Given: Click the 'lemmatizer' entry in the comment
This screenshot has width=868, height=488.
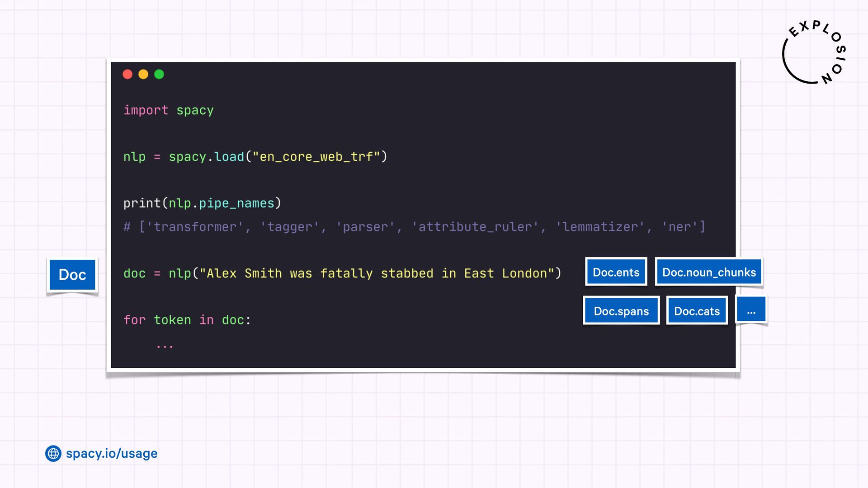Looking at the screenshot, I should tap(599, 227).
